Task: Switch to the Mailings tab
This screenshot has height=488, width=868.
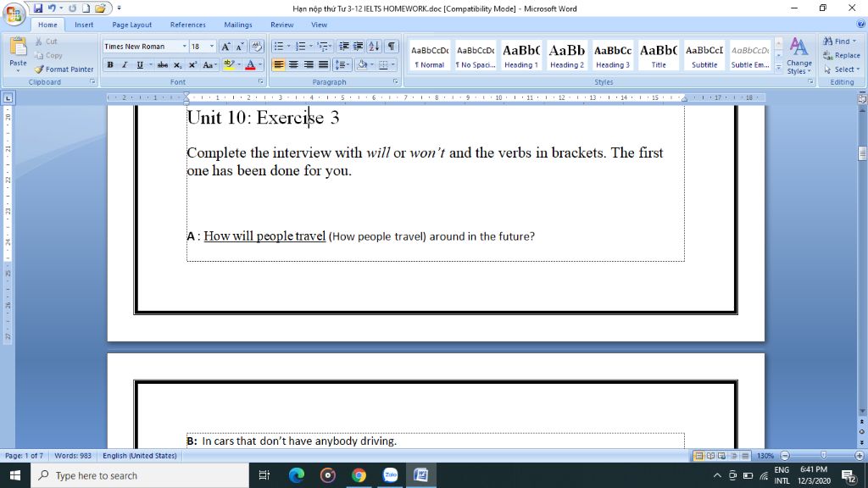Action: 238,25
